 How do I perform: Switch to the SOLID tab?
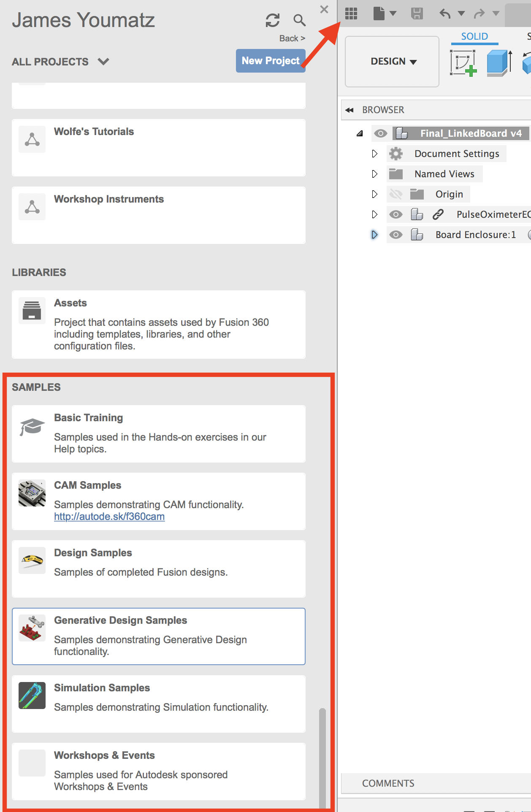[474, 37]
